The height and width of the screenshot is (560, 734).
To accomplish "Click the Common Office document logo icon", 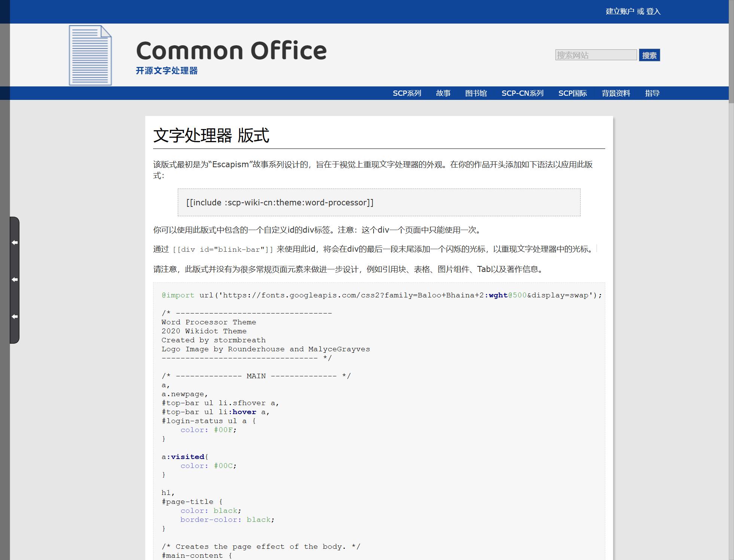I will click(x=90, y=55).
